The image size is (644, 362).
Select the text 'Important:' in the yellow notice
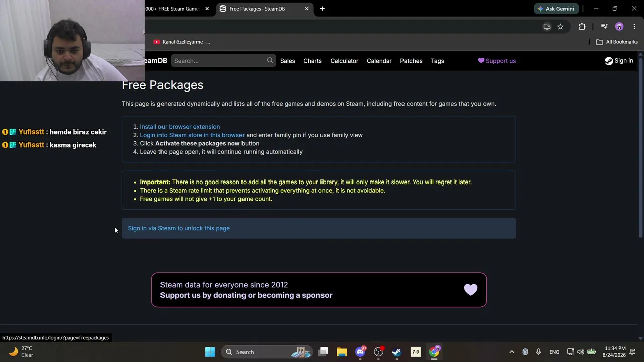[x=155, y=182]
